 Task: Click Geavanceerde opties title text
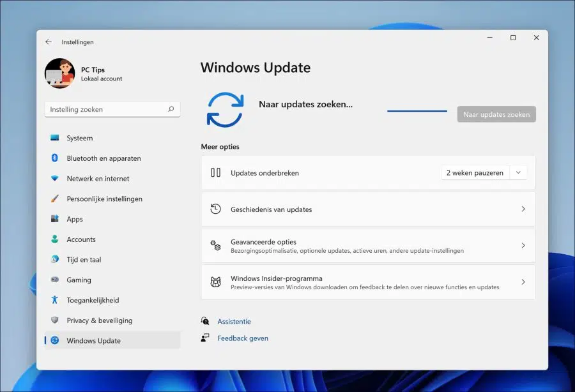[263, 242]
